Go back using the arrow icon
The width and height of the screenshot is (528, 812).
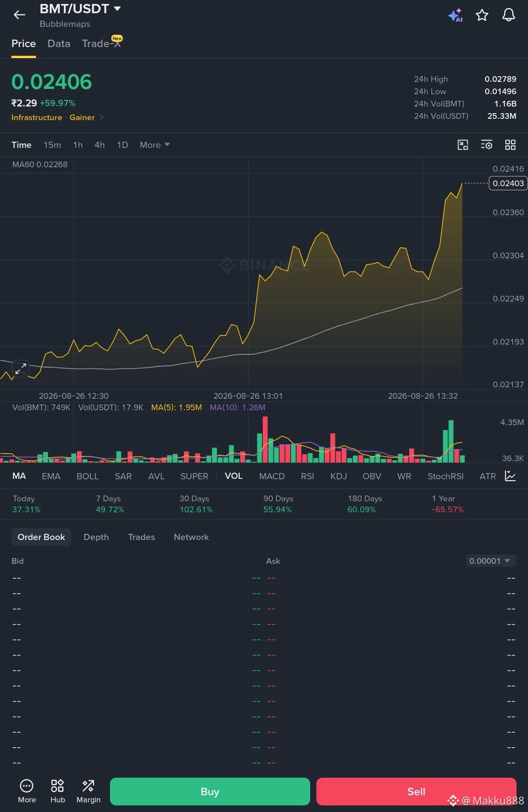pyautogui.click(x=19, y=15)
